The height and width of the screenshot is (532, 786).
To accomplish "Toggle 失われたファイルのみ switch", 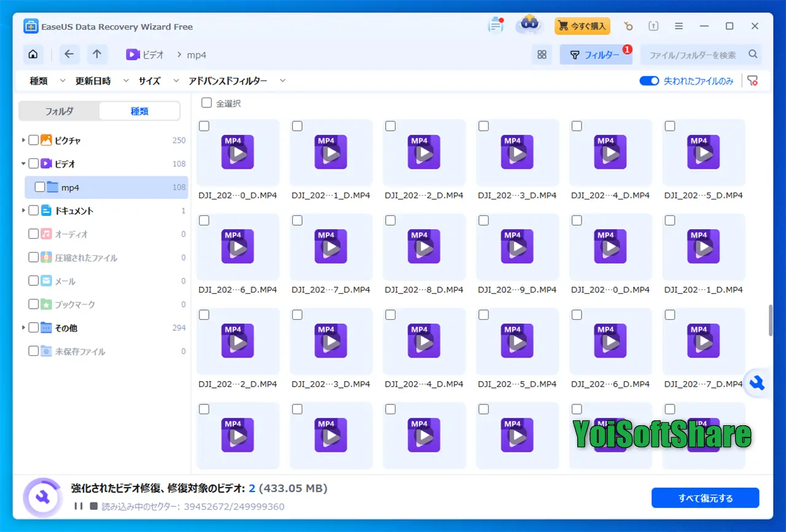I will 649,81.
